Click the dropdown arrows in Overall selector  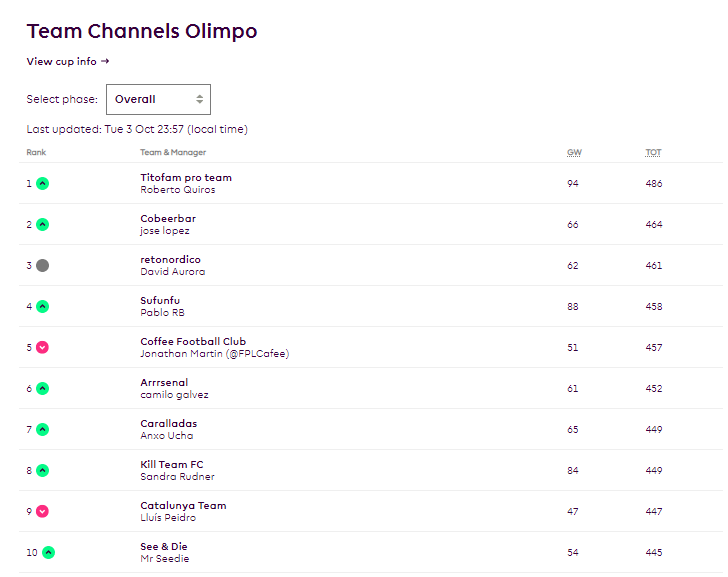[x=200, y=99]
